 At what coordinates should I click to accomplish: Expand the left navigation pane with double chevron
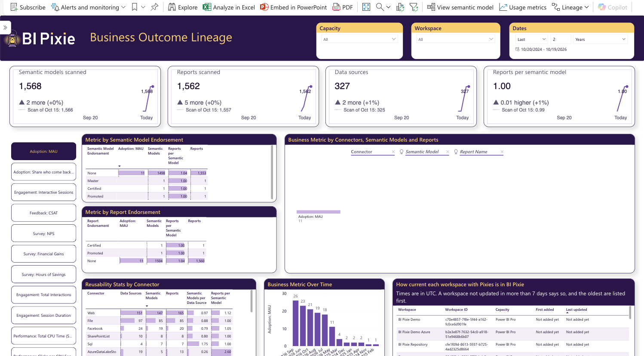pos(5,28)
